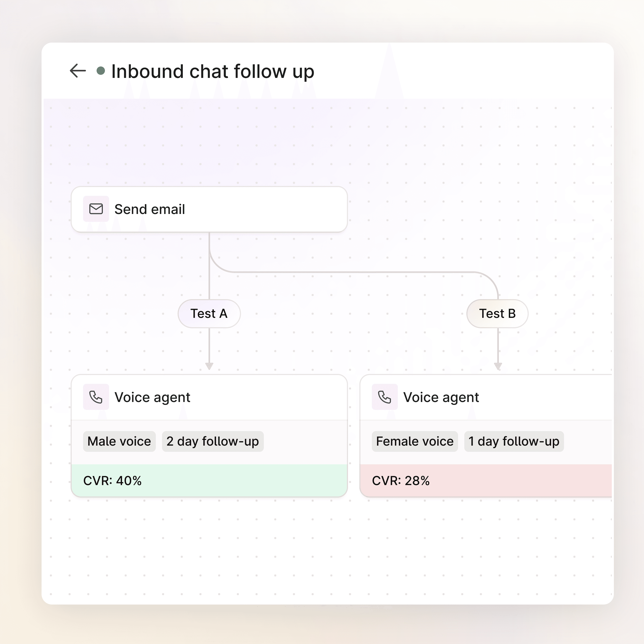Select the Test A branch label
The image size is (644, 644).
coord(209,314)
